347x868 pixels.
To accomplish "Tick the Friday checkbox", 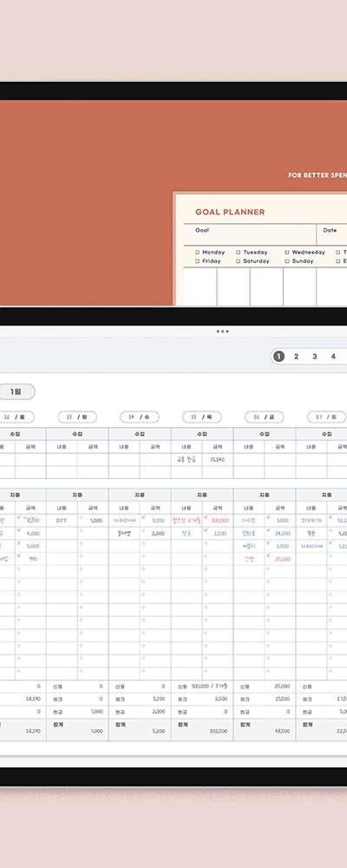I will tap(197, 261).
